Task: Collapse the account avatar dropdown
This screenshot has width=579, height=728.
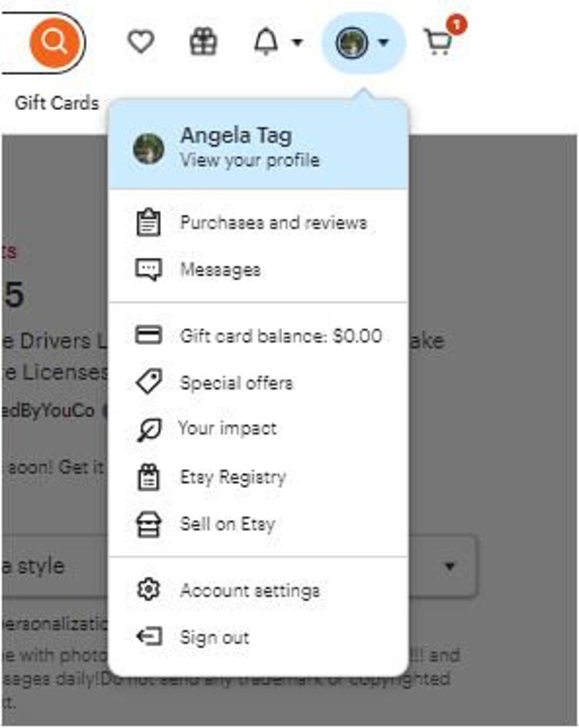Action: tap(364, 43)
